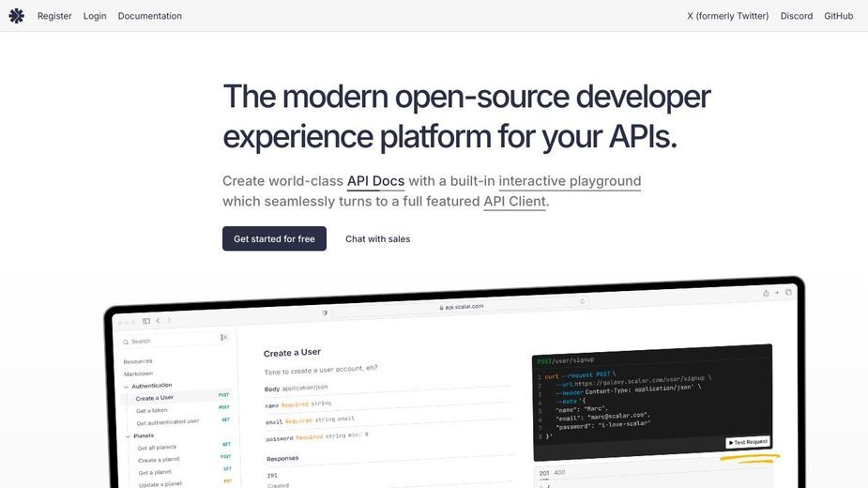The height and width of the screenshot is (488, 868).
Task: Select Get a planet sidebar item
Action: [x=155, y=472]
